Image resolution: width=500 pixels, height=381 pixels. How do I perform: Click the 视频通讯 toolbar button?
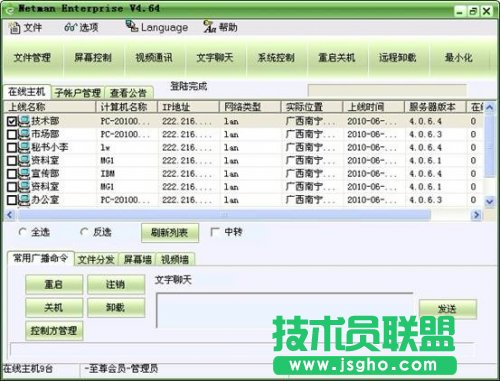point(154,58)
